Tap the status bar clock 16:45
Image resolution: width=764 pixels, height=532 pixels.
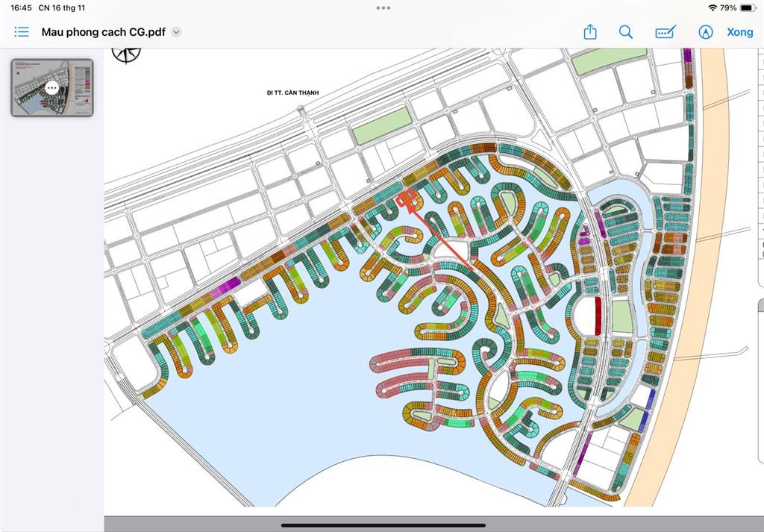[21, 7]
